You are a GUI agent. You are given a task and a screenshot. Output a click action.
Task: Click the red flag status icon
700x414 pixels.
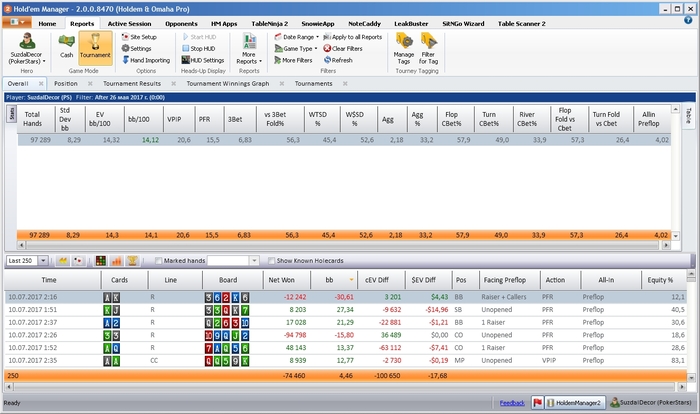pos(538,403)
